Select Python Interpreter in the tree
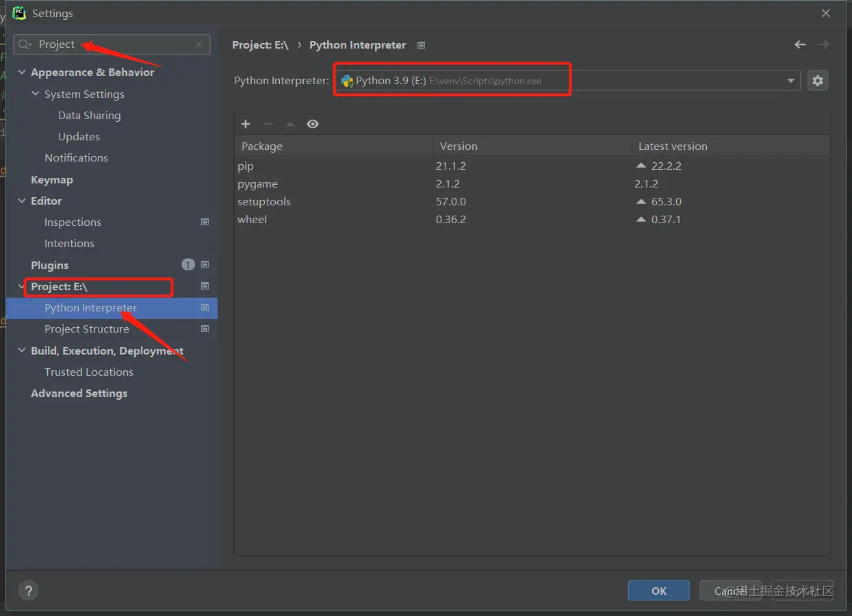 [x=112, y=308]
